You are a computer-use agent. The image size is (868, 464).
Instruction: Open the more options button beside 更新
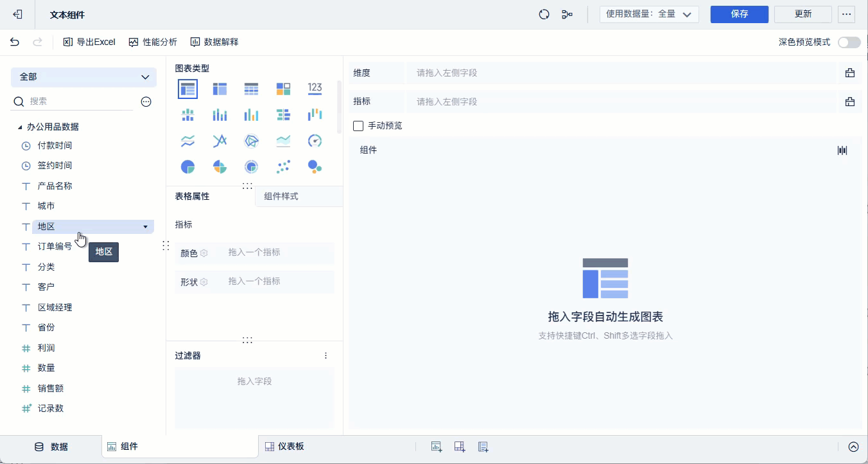[847, 14]
